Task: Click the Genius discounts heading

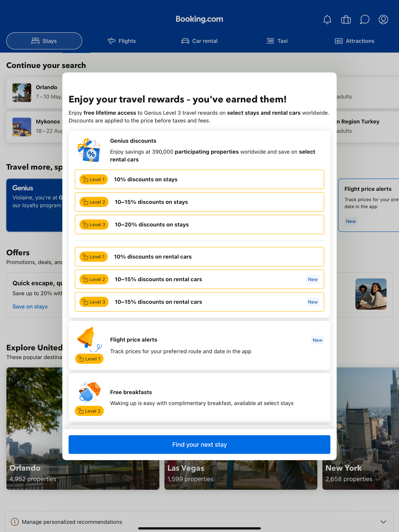Action: click(x=133, y=141)
